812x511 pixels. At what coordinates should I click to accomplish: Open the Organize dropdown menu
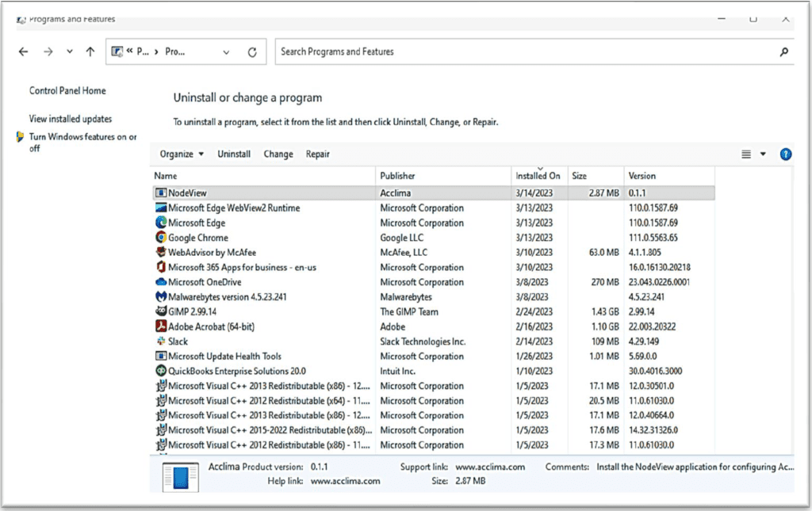pos(181,154)
